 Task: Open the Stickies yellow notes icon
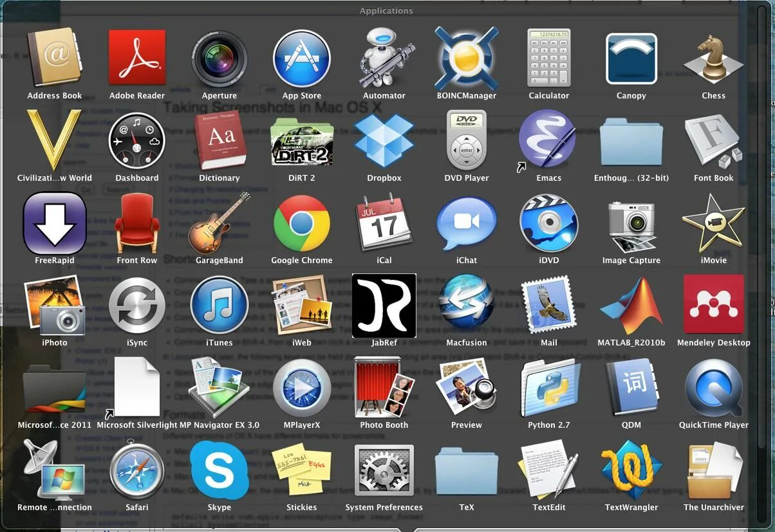pyautogui.click(x=302, y=469)
